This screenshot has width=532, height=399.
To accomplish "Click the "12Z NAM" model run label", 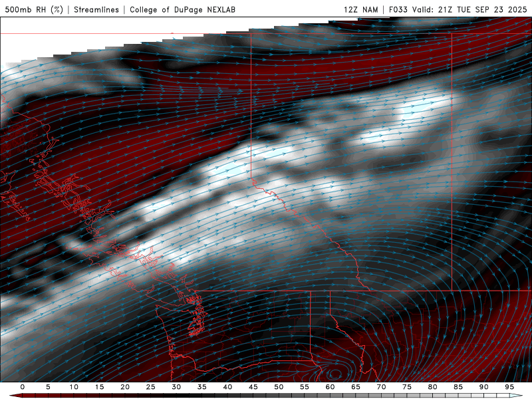I will (x=360, y=9).
